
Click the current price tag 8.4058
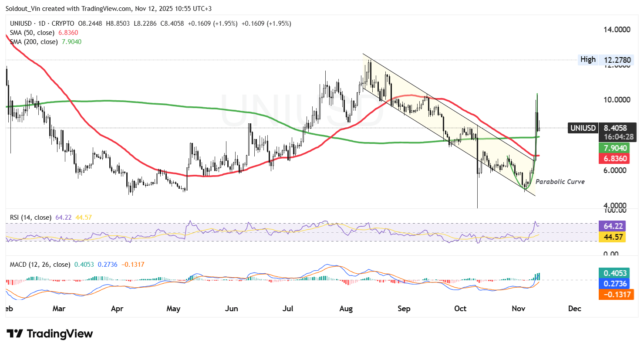coord(615,128)
